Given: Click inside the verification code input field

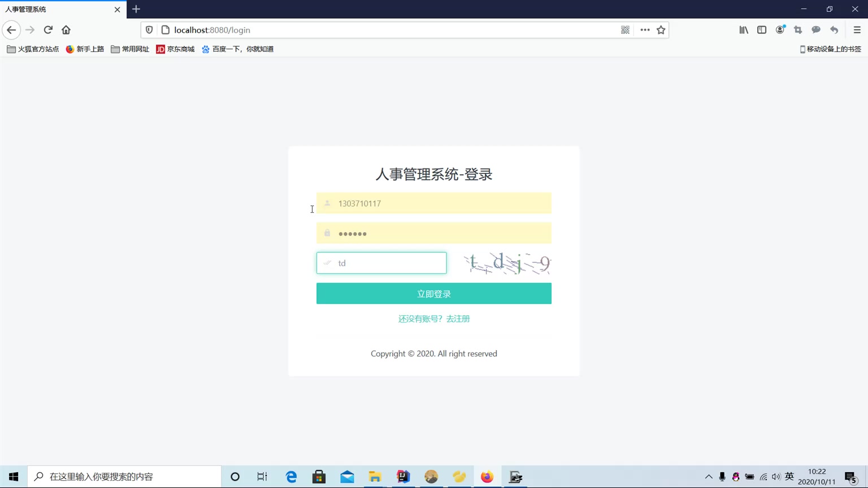Looking at the screenshot, I should (381, 263).
